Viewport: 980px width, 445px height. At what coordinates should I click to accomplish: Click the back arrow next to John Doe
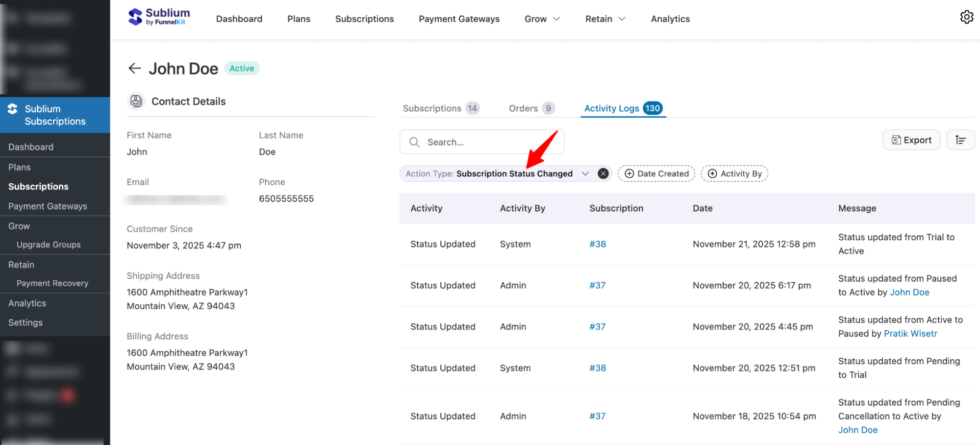(x=134, y=68)
